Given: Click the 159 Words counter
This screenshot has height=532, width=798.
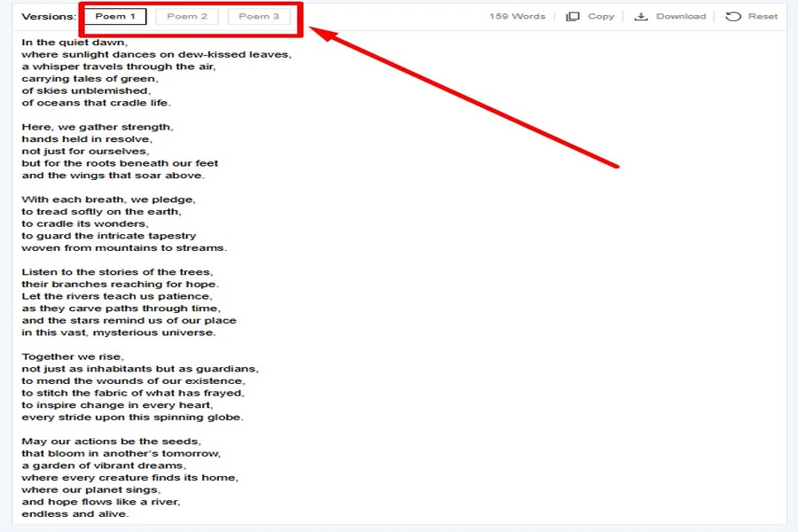Looking at the screenshot, I should tap(517, 17).
